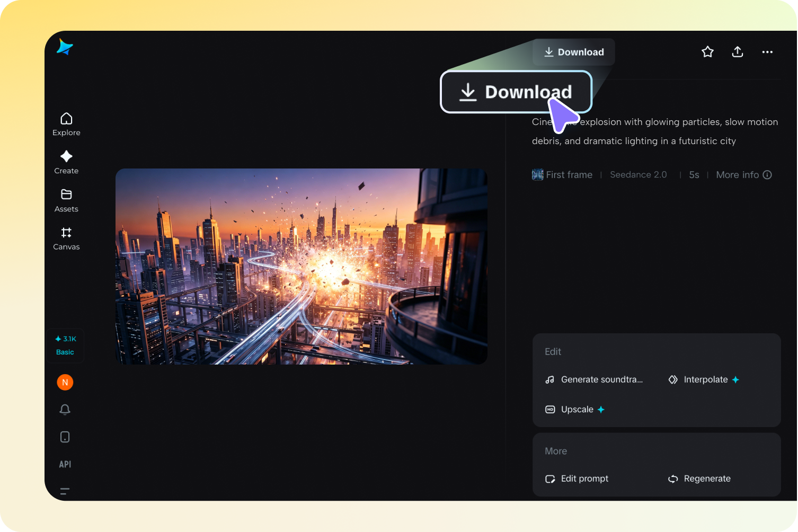Open the API page
This screenshot has height=532, width=798.
coord(65,464)
